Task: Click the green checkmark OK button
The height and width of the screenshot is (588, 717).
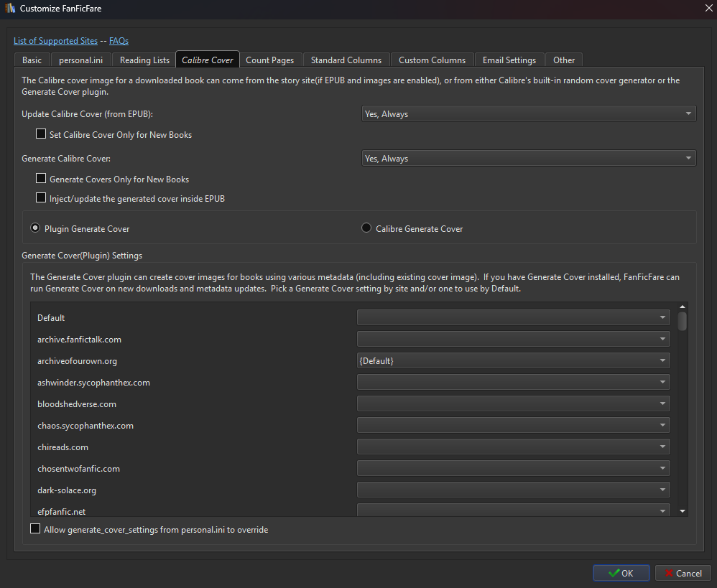Action: coord(621,573)
